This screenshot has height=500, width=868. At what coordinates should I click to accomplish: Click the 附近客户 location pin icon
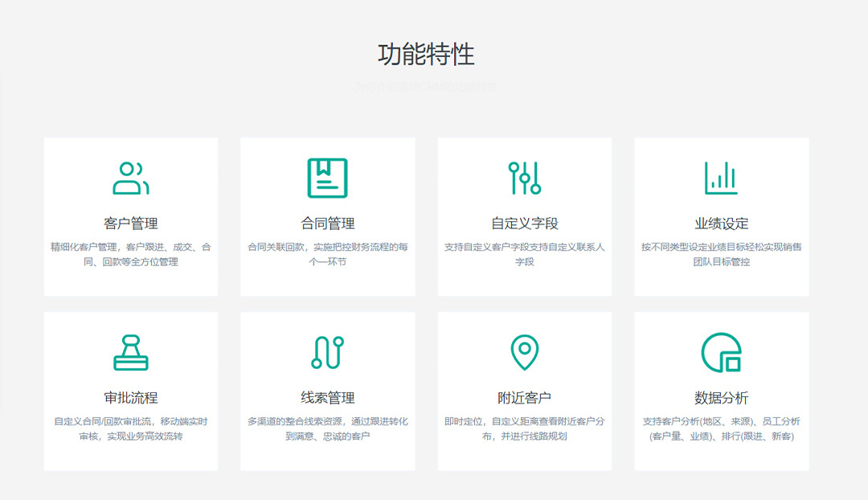click(x=525, y=353)
